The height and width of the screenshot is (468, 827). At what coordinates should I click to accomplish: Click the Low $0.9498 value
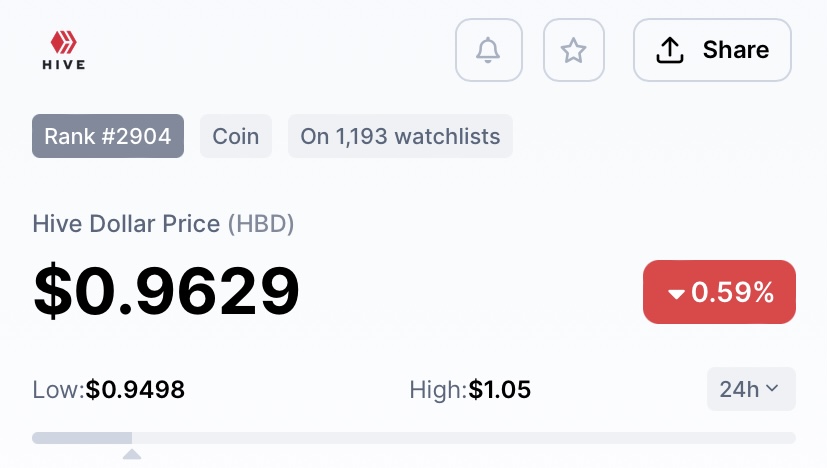point(135,390)
